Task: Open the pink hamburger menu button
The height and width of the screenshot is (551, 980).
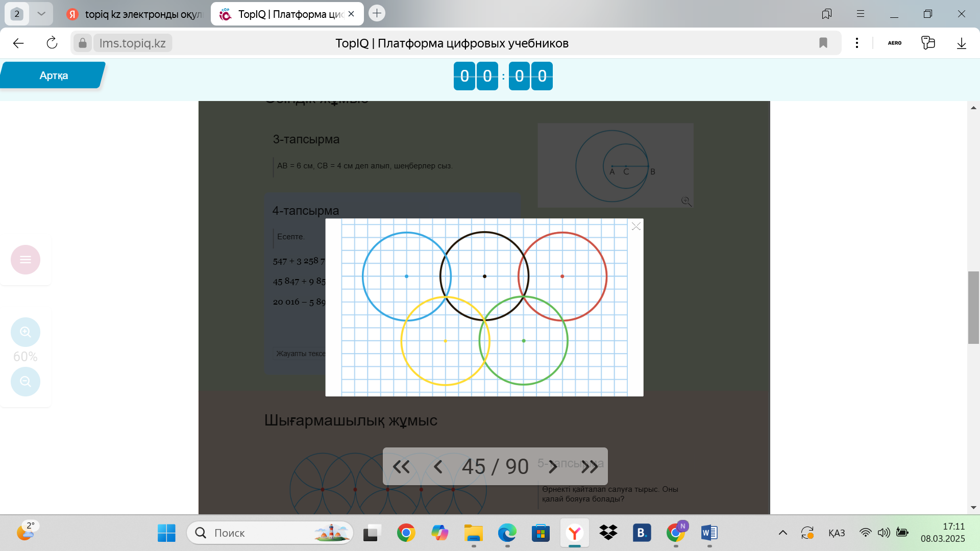Action: coord(26,260)
